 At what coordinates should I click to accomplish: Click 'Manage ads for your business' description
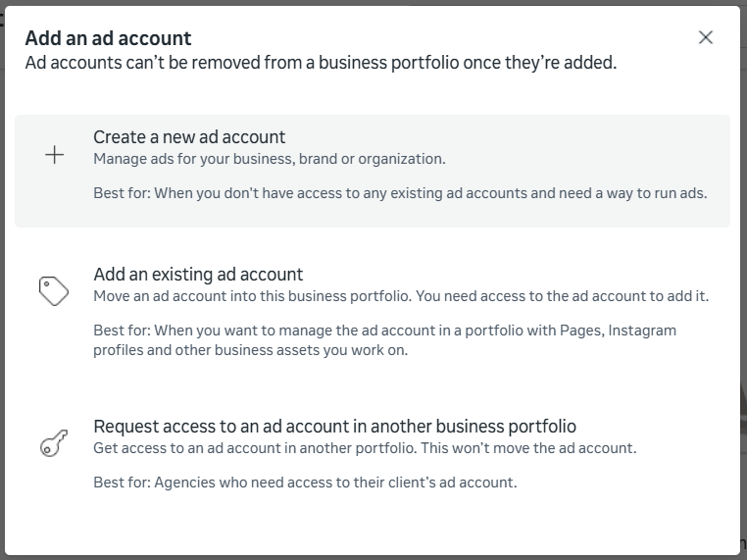click(270, 159)
